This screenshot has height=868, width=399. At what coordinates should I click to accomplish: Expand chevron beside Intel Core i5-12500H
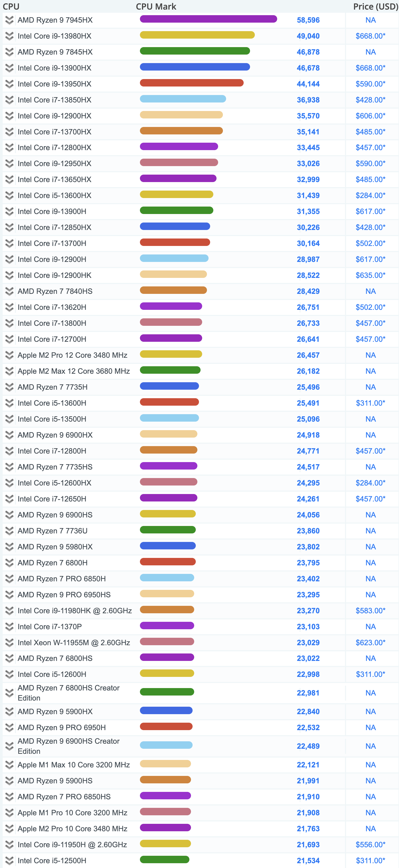pos(9,861)
